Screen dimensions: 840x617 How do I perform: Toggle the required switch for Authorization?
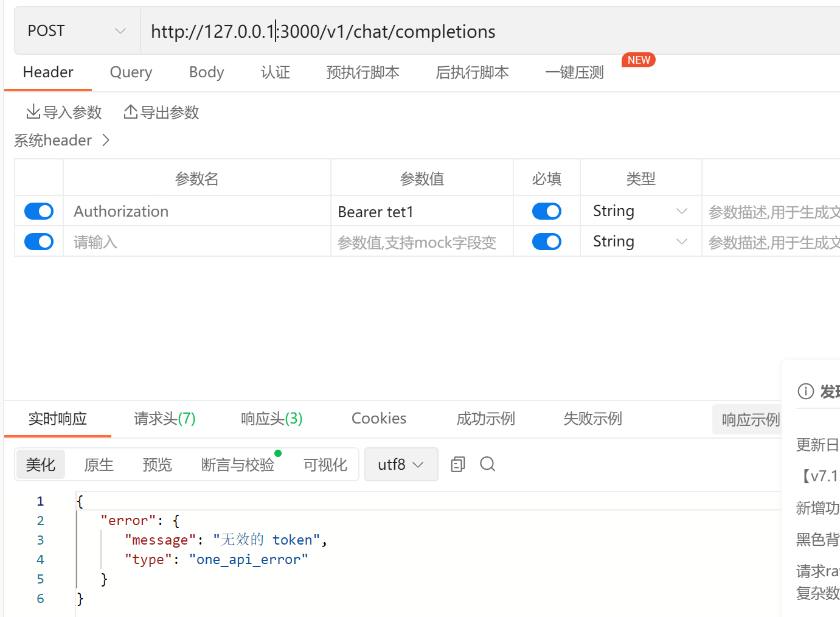point(546,211)
